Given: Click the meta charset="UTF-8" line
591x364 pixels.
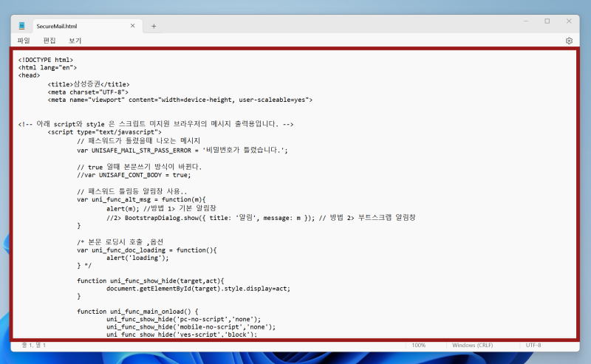Looking at the screenshot, I should (88, 92).
